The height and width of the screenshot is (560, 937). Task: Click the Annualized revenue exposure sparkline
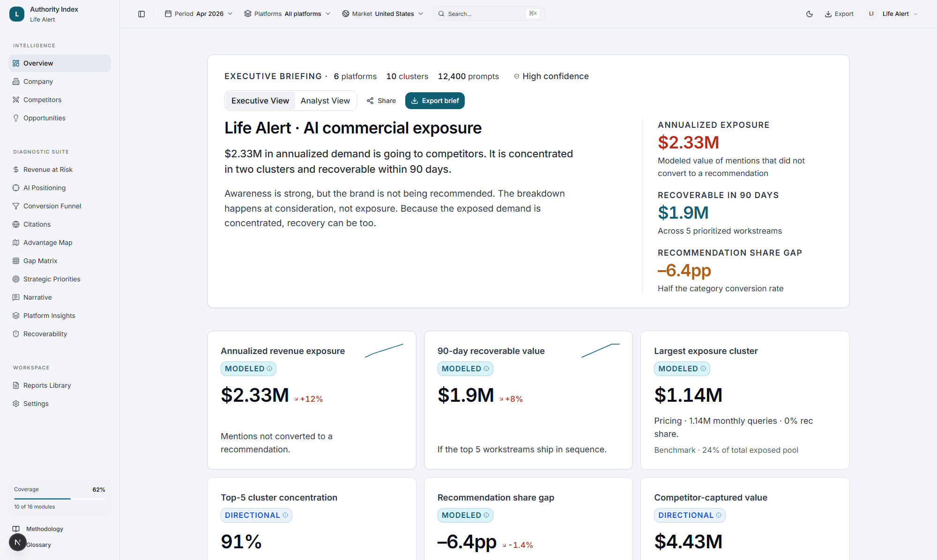coord(384,351)
